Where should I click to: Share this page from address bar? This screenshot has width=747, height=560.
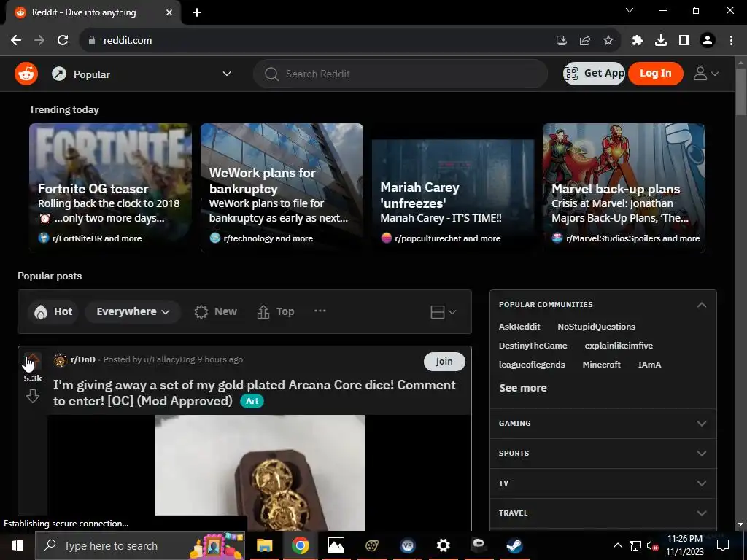pyautogui.click(x=585, y=41)
